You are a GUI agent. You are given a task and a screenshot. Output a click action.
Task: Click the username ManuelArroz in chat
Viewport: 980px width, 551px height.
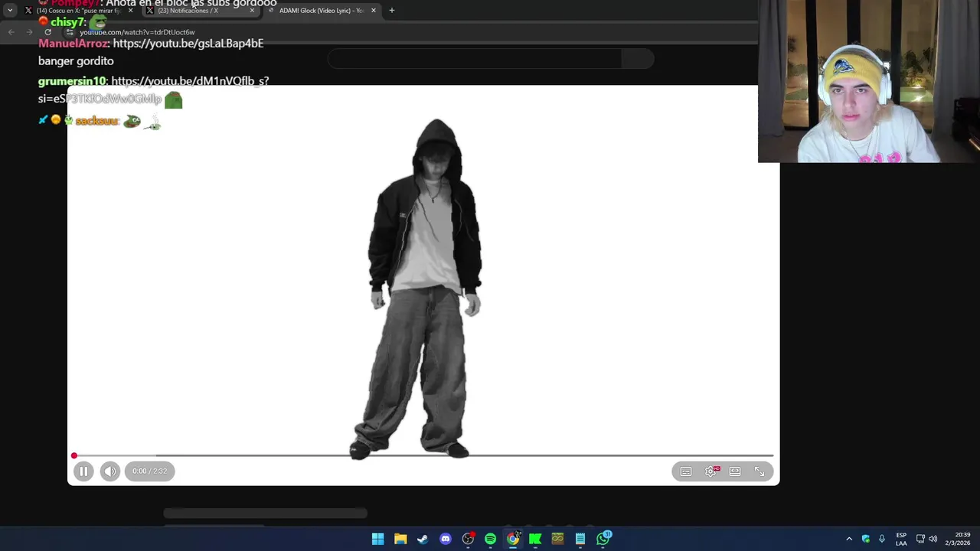[73, 44]
